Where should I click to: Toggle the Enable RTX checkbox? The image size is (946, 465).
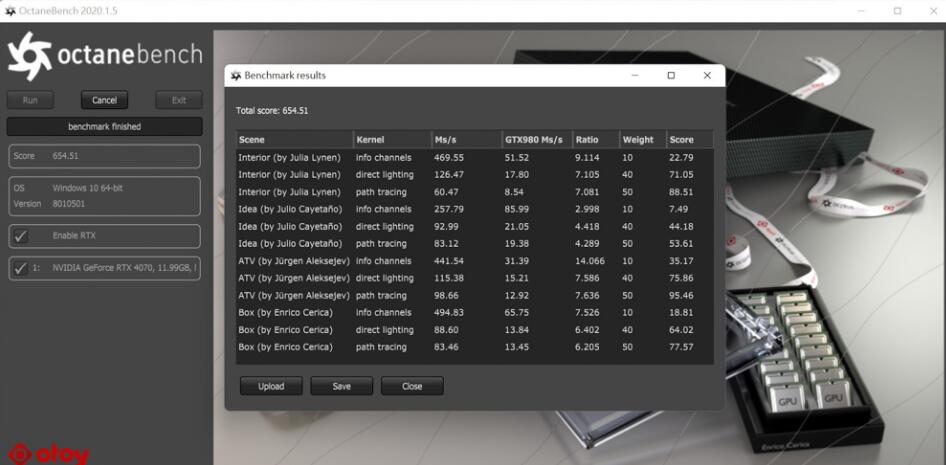[x=21, y=236]
